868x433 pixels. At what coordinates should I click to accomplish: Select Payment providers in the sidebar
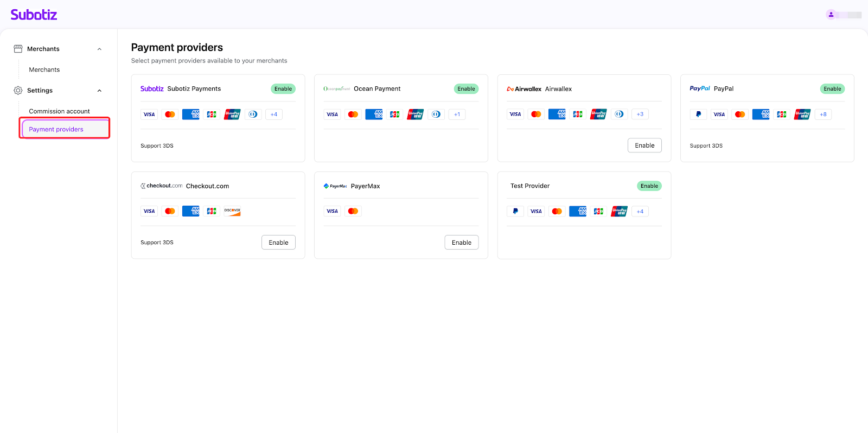[x=56, y=129]
